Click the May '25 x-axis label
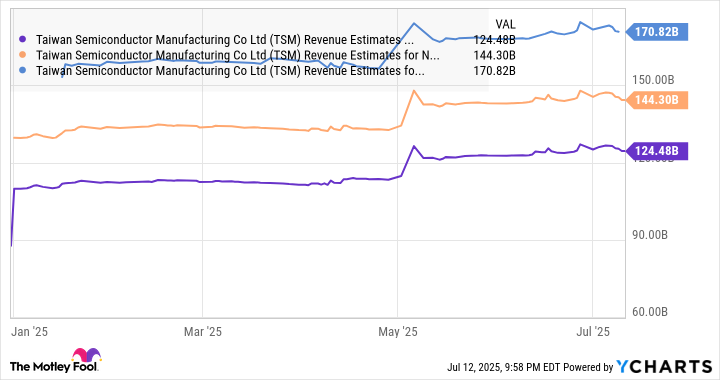Screen dimensions: 720x380 (x=398, y=332)
